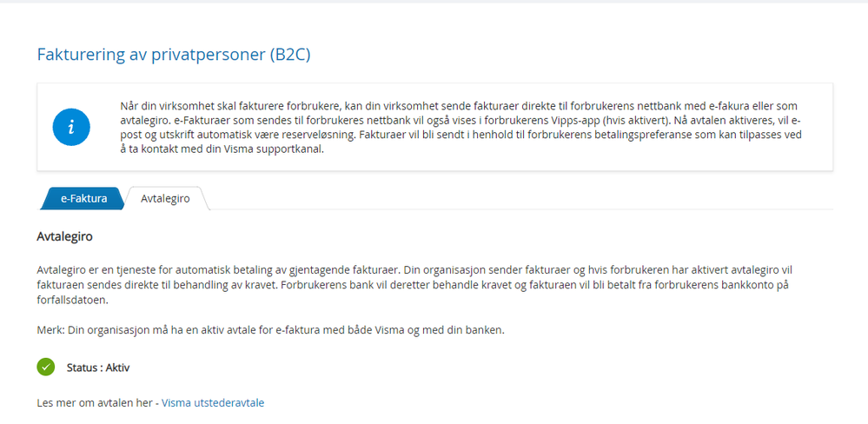Click the info text starting 'Når din virksomhet'

(x=461, y=128)
